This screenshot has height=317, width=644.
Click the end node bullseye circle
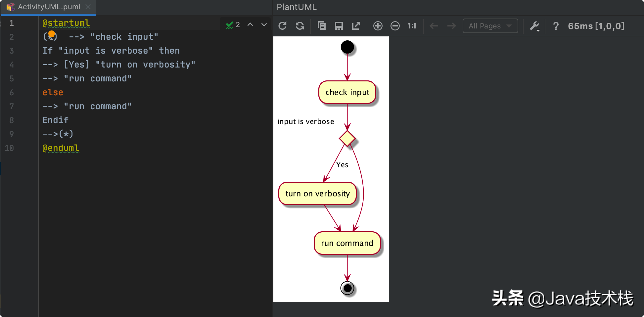pos(347,288)
